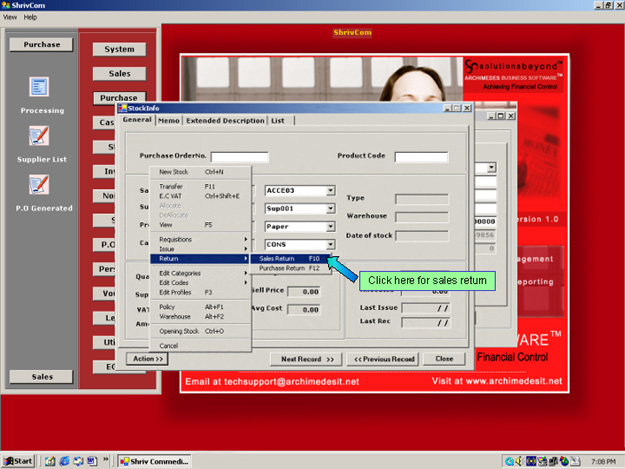
Task: Switch to the General tab
Action: click(137, 120)
